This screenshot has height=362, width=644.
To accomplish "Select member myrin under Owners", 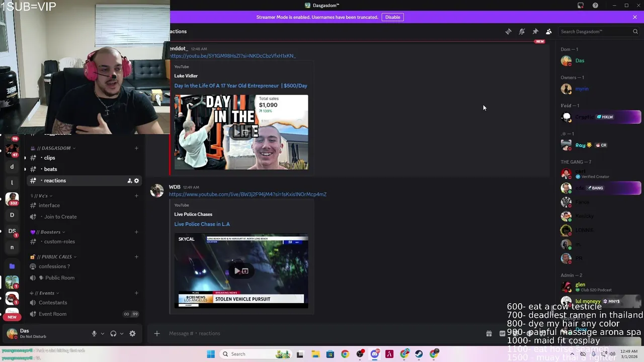I will point(599,88).
